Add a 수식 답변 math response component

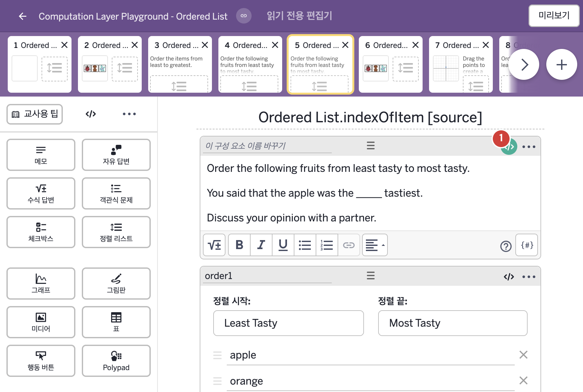point(41,193)
